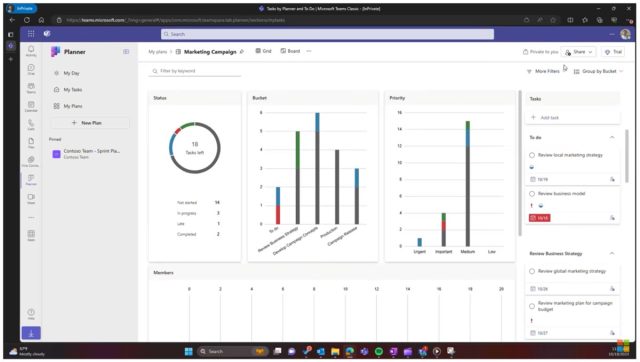The width and height of the screenshot is (640, 362).
Task: Open Teams header more options ellipsis
Action: click(611, 34)
